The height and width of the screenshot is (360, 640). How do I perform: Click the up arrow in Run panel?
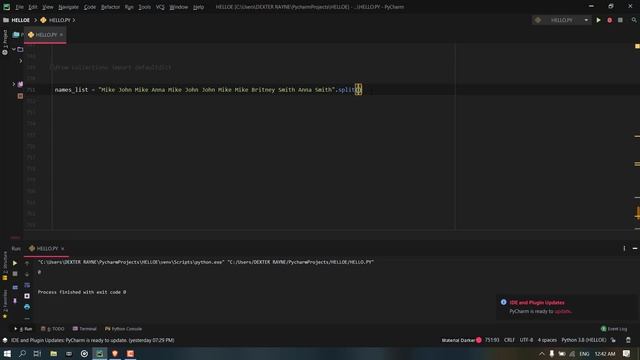(x=27, y=263)
